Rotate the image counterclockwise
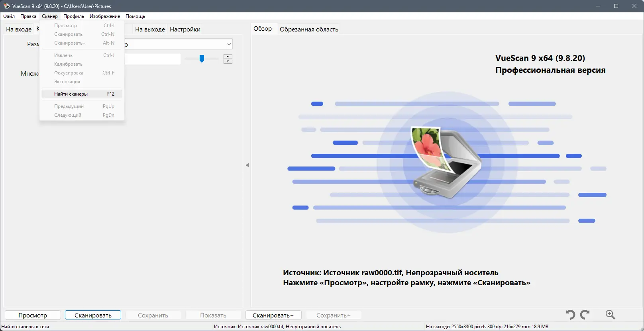This screenshot has height=331, width=644. [x=571, y=315]
